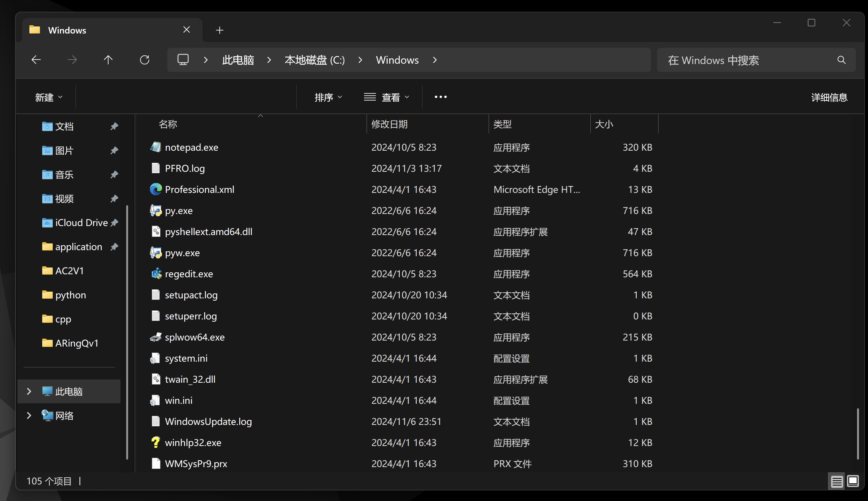Click 本地磁盘 (C:) in the breadcrumb
Image resolution: width=868 pixels, height=501 pixels.
pyautogui.click(x=315, y=60)
